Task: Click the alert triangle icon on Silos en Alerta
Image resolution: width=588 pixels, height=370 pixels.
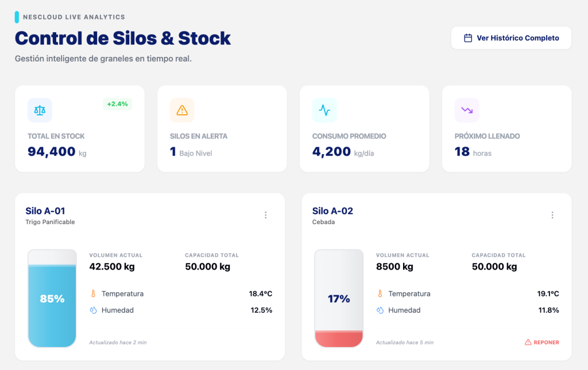Action: click(x=181, y=110)
